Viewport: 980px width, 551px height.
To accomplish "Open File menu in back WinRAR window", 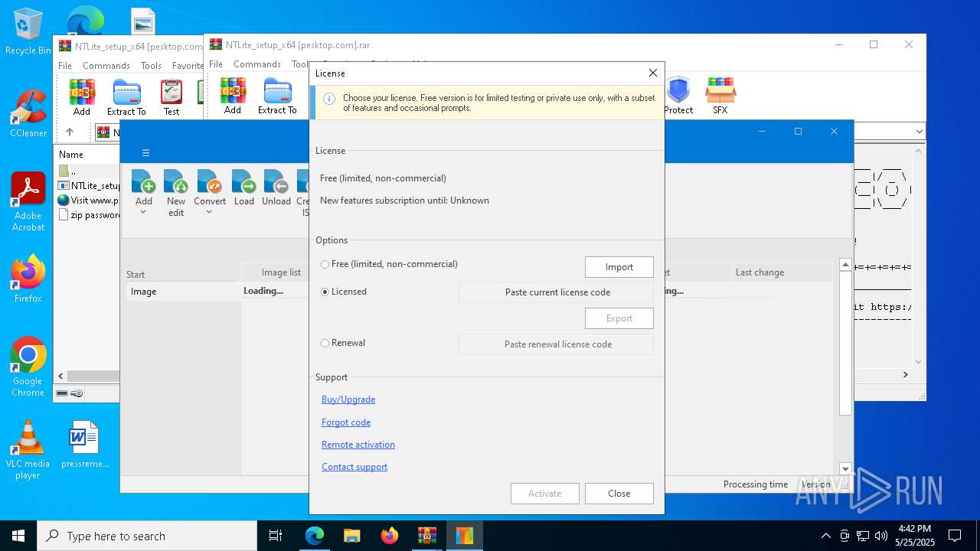I will (65, 66).
